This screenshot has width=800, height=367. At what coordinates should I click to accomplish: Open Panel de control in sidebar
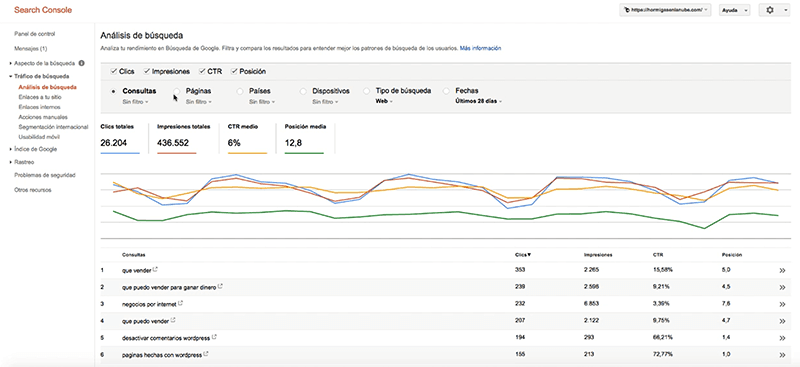click(x=35, y=34)
